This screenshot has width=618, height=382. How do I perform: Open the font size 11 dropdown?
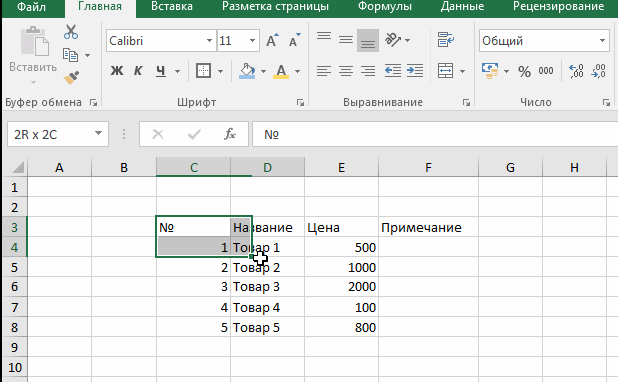point(252,41)
